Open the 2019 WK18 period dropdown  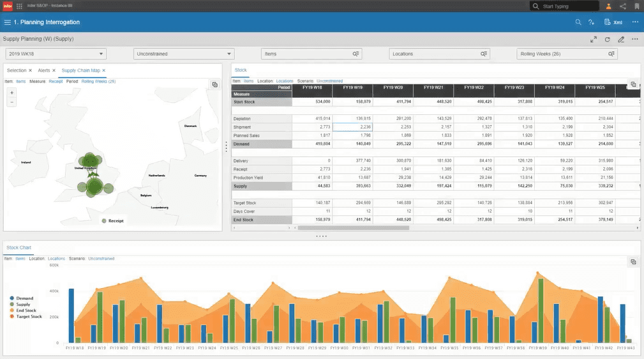point(56,54)
